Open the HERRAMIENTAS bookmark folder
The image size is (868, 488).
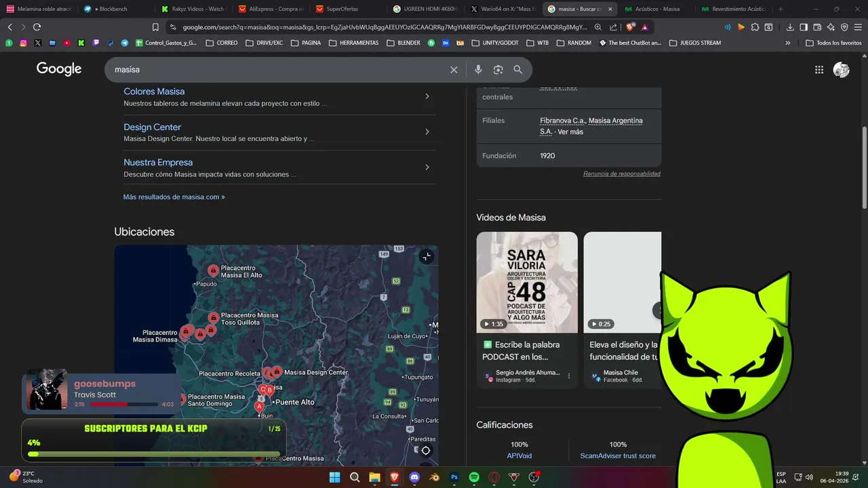pyautogui.click(x=353, y=43)
